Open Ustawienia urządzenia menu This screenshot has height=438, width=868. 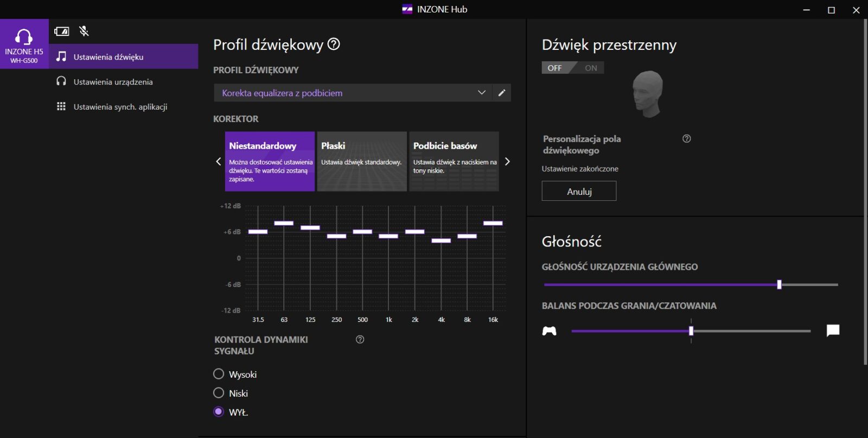point(113,82)
